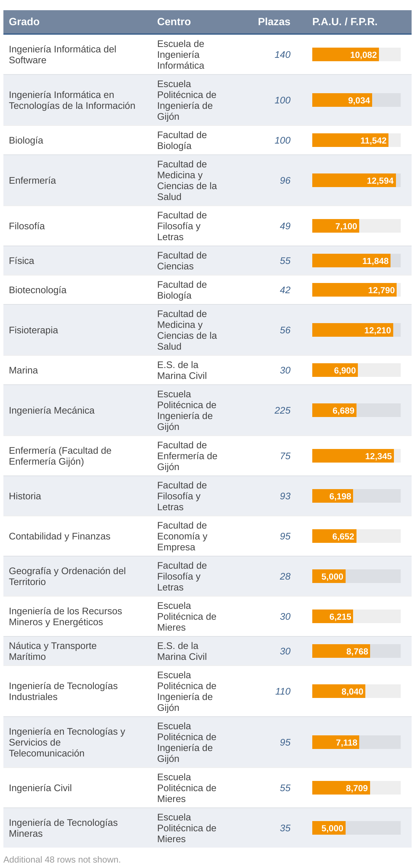Click the 12,594 bar for Enfermería
Screen dimensions: 415x868
click(x=354, y=181)
